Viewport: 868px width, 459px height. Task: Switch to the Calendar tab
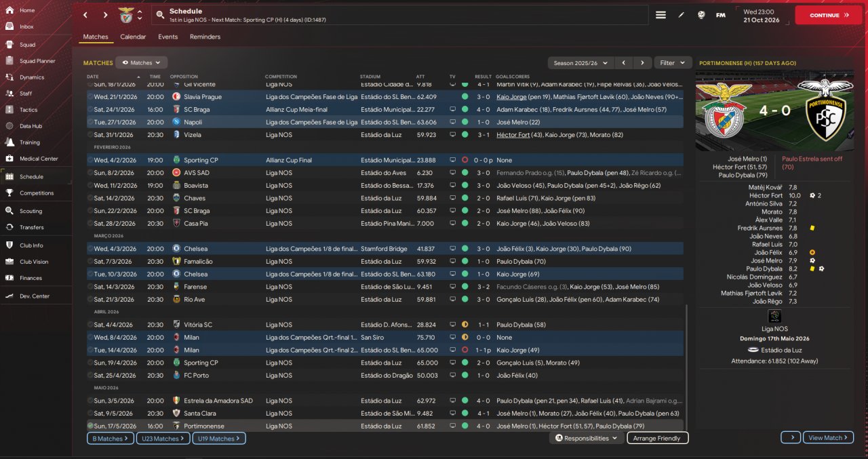(x=133, y=37)
